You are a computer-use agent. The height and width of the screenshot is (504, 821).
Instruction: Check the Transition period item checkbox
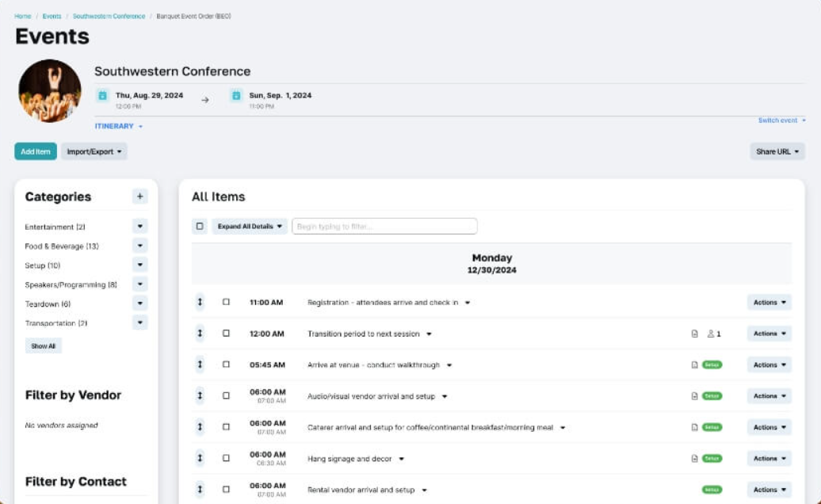(x=226, y=334)
